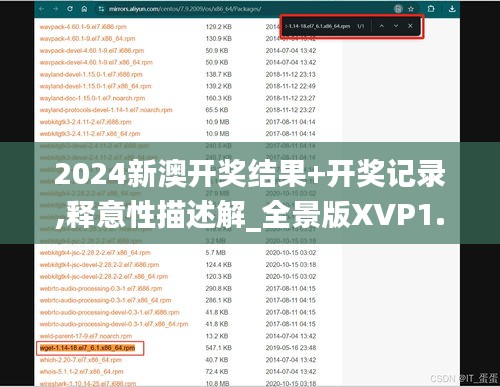Open whois-5.1.1-2.el7.x86_64.rpm link
This screenshot has width=500, height=387.
point(81,372)
